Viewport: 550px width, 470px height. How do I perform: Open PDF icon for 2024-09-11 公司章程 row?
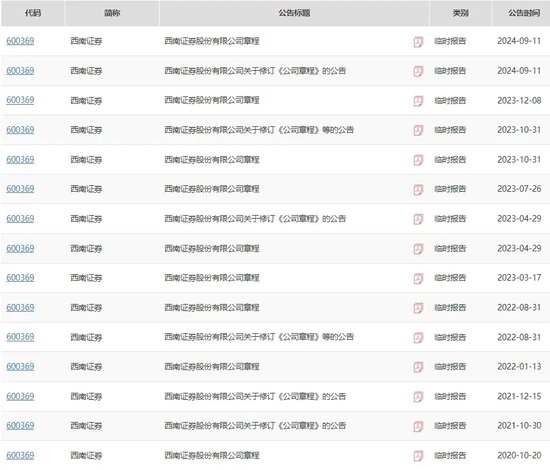point(418,42)
